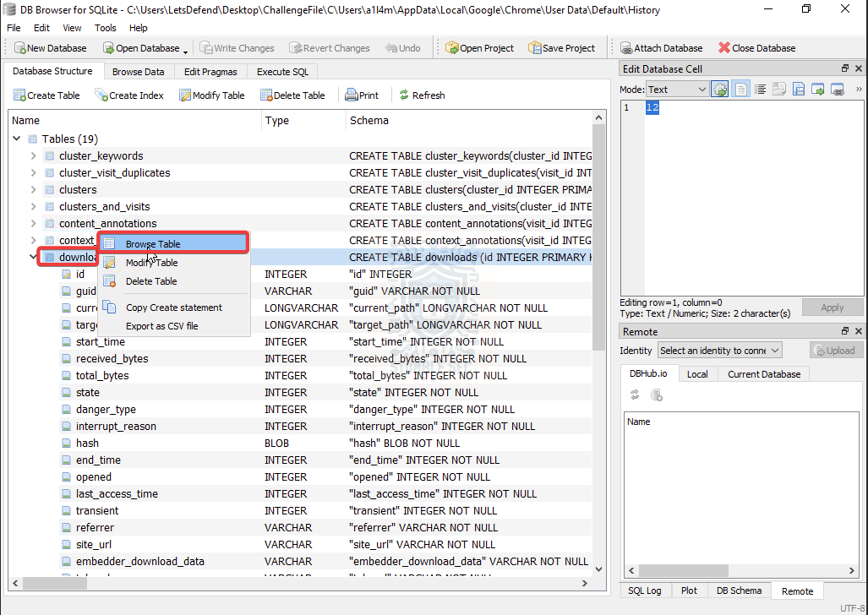The width and height of the screenshot is (868, 615).
Task: Click the Create Index icon
Action: click(101, 95)
